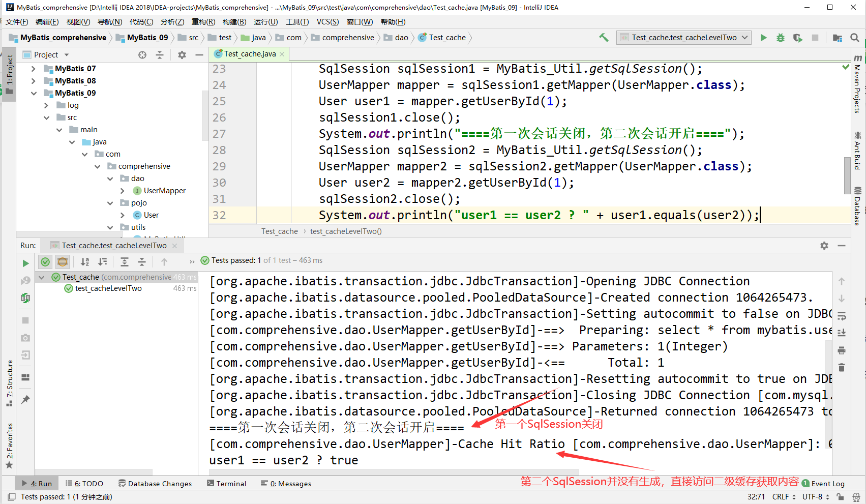The image size is (866, 504).
Task: Run with coverage icon in top toolbar
Action: click(x=797, y=38)
